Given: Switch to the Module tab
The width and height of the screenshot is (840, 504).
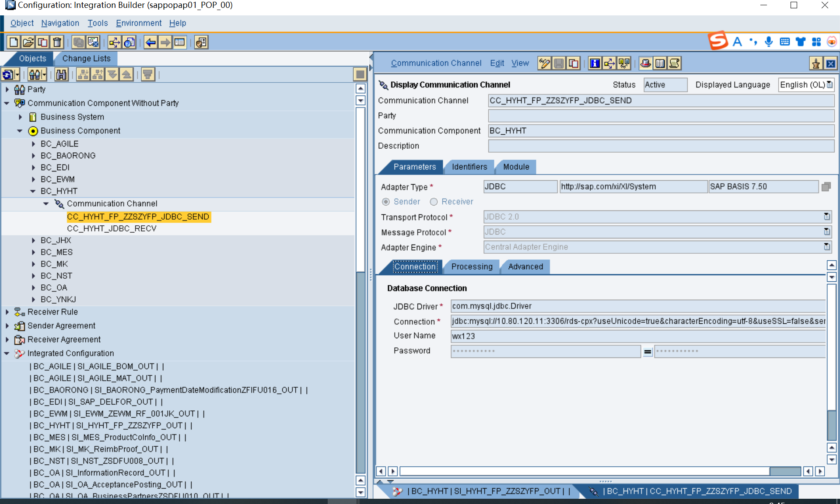Looking at the screenshot, I should pyautogui.click(x=516, y=167).
